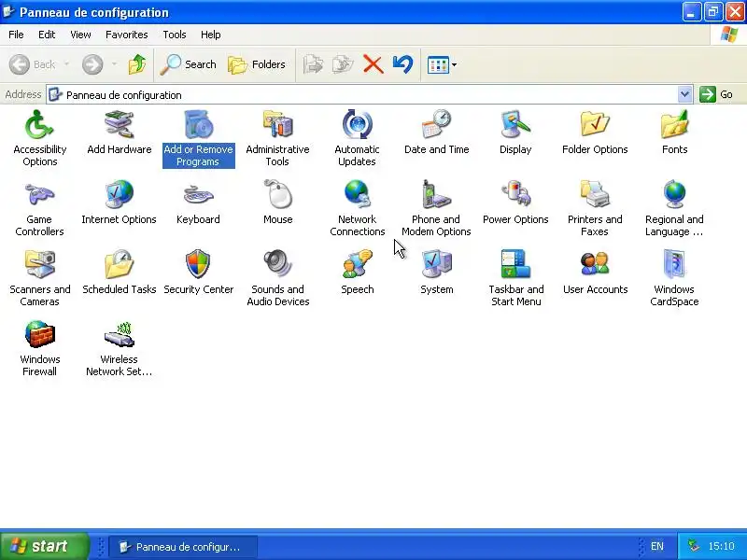The height and width of the screenshot is (560, 747).
Task: Open the Fonts folder
Action: tap(674, 133)
